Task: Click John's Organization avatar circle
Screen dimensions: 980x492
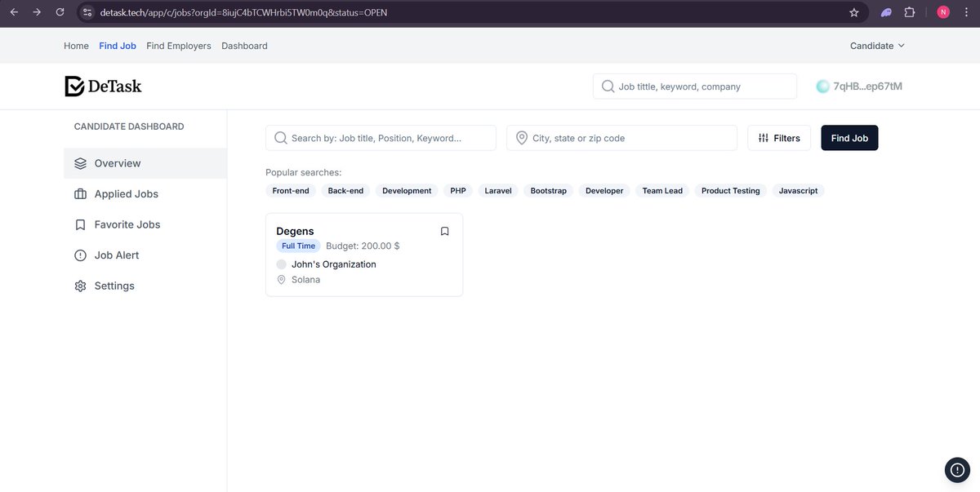Action: pyautogui.click(x=282, y=264)
